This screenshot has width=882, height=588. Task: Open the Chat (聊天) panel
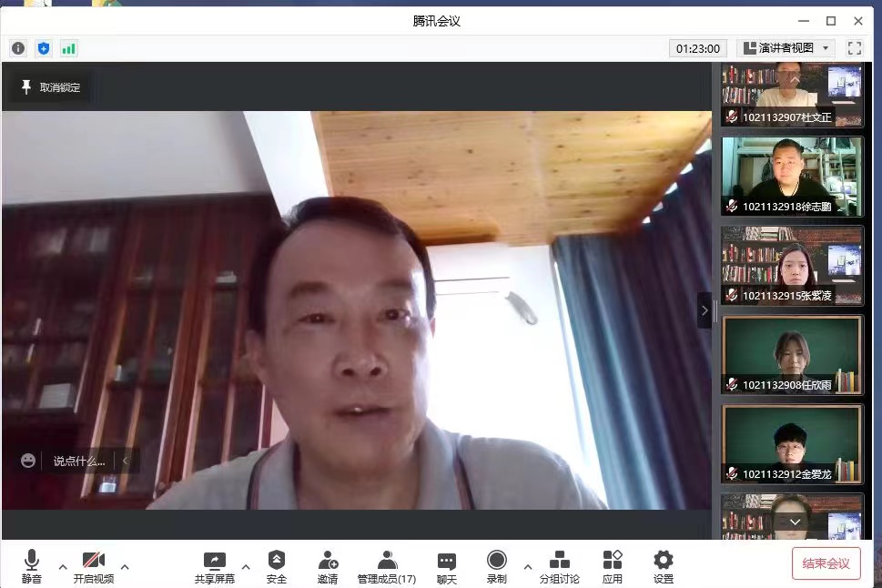tap(446, 566)
